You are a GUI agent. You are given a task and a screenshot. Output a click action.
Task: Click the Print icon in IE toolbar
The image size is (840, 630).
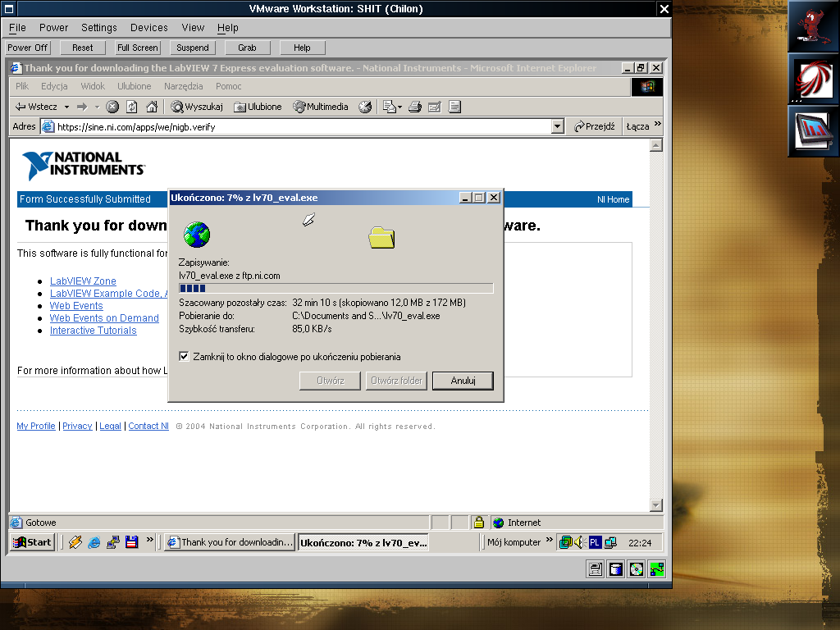point(415,107)
